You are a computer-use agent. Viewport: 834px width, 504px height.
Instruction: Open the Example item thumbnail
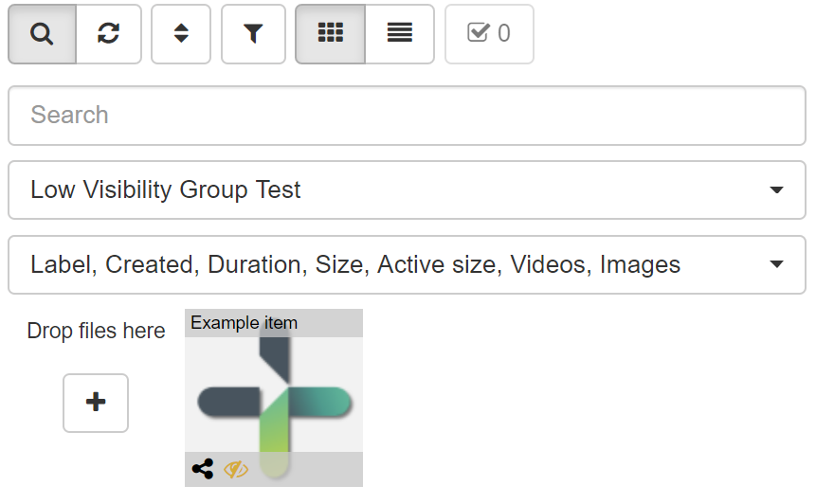point(274,398)
